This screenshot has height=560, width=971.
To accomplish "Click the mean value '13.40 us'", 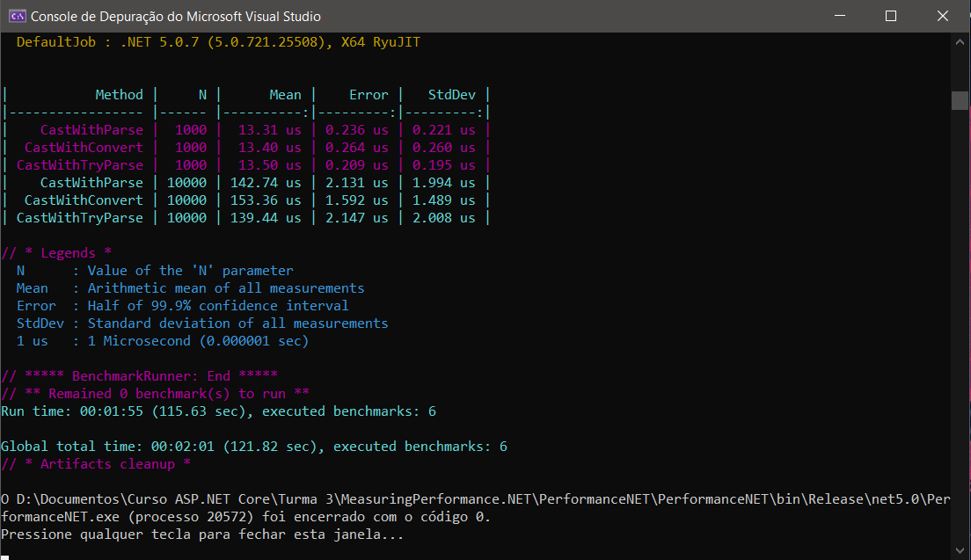I will point(269,148).
